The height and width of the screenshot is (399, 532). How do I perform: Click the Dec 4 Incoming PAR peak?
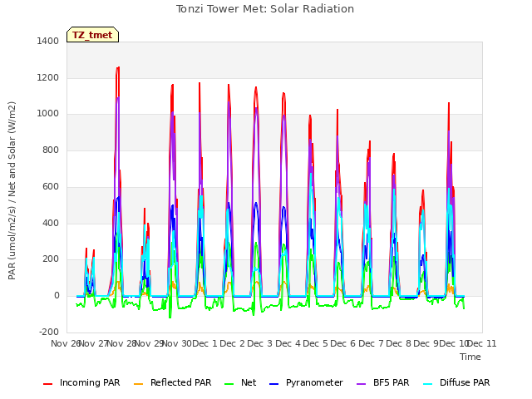point(283,93)
